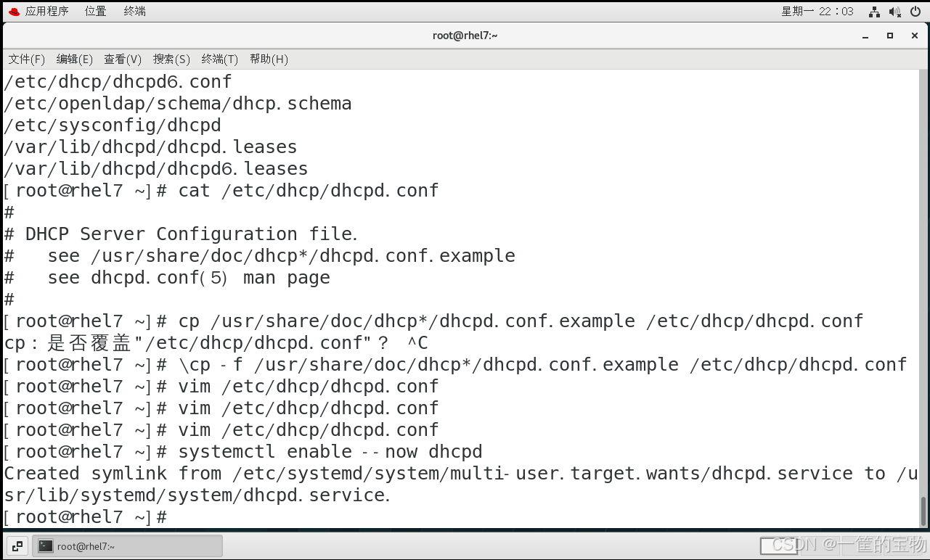930x560 pixels.
Task: Open the 文件(F) menu
Action: tap(26, 59)
